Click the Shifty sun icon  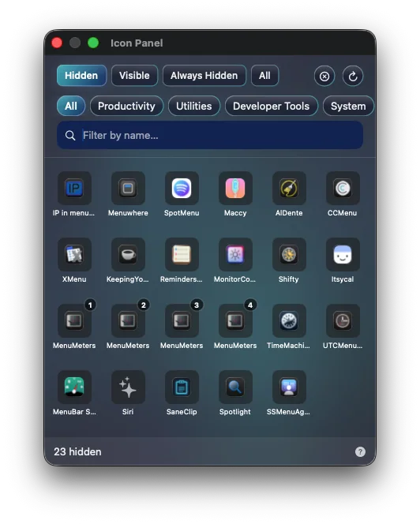click(x=289, y=254)
